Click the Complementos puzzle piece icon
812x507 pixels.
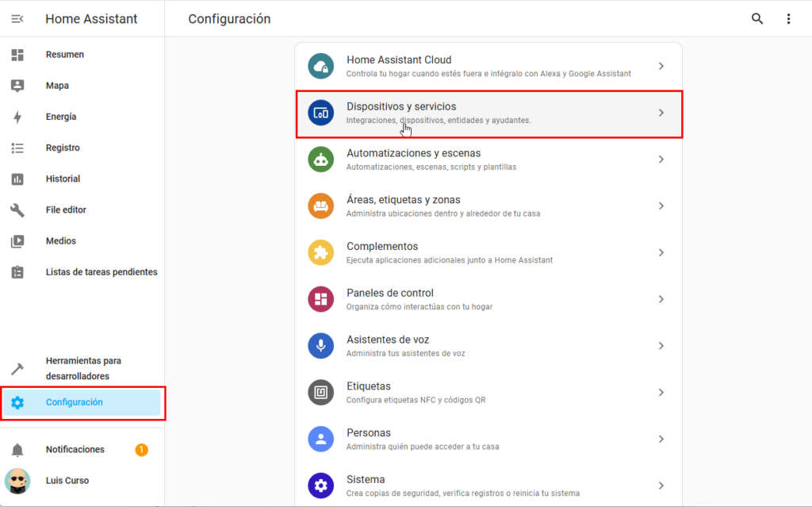(x=320, y=253)
